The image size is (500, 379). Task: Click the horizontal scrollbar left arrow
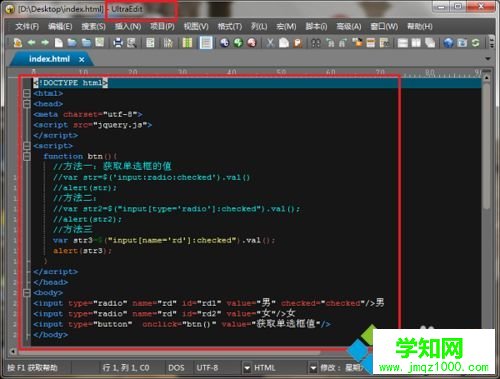pos(13,351)
